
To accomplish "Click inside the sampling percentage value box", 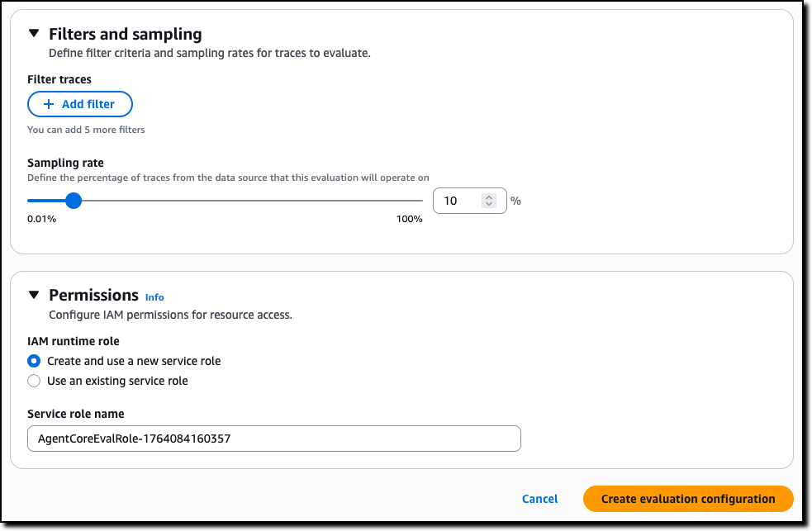I will (x=458, y=200).
